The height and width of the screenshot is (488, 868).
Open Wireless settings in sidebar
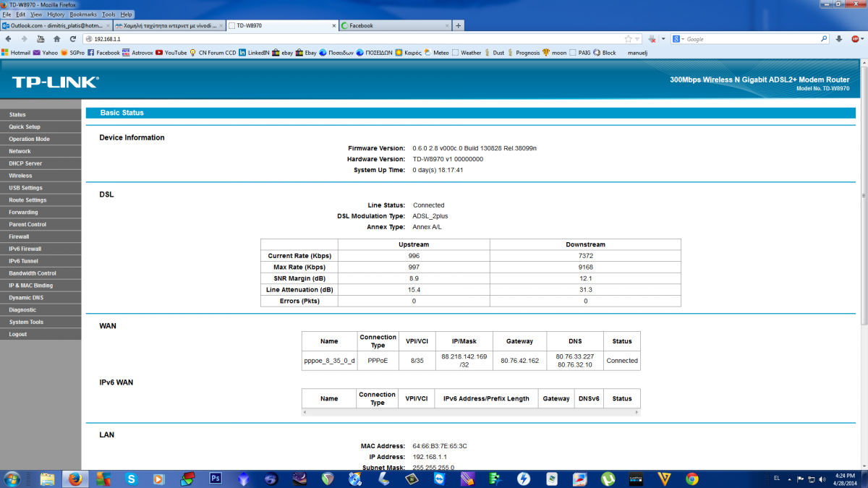coord(41,176)
